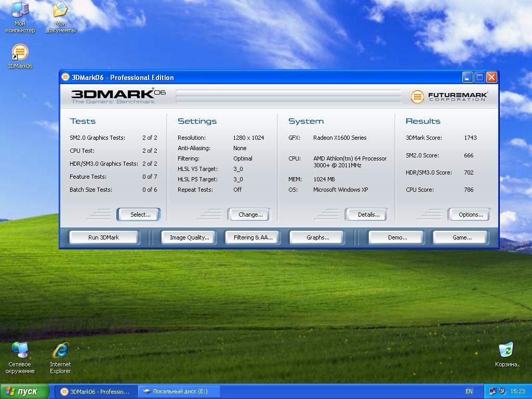Open system Details...
532x399 pixels.
coord(367,215)
